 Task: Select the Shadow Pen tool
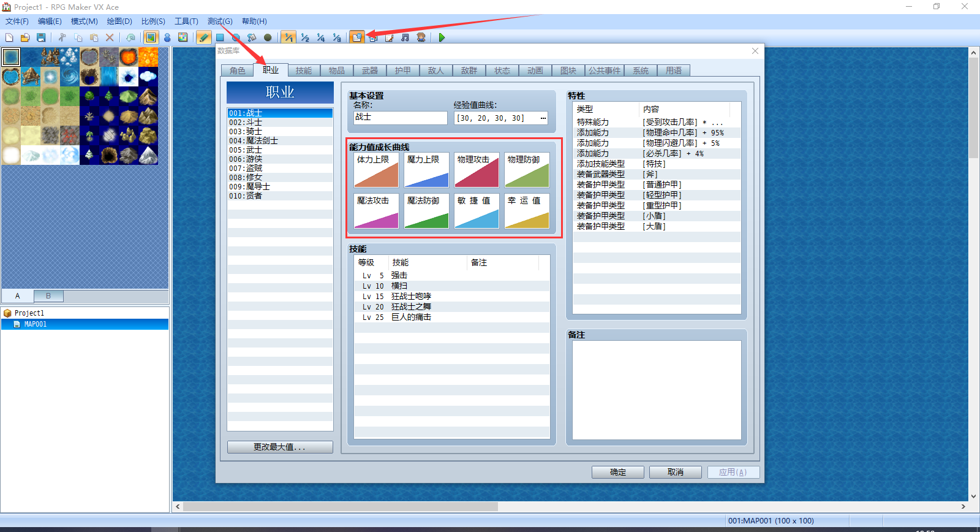[268, 37]
